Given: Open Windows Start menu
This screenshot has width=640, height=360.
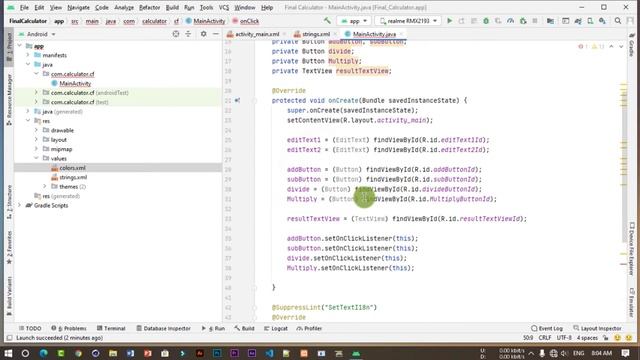Looking at the screenshot, I should pyautogui.click(x=8, y=353).
